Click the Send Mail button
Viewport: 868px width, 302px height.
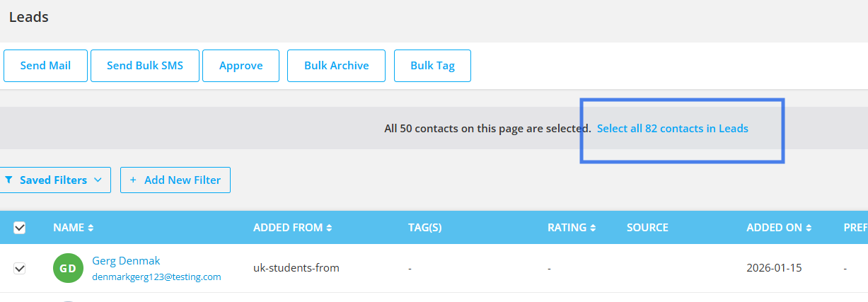[46, 66]
